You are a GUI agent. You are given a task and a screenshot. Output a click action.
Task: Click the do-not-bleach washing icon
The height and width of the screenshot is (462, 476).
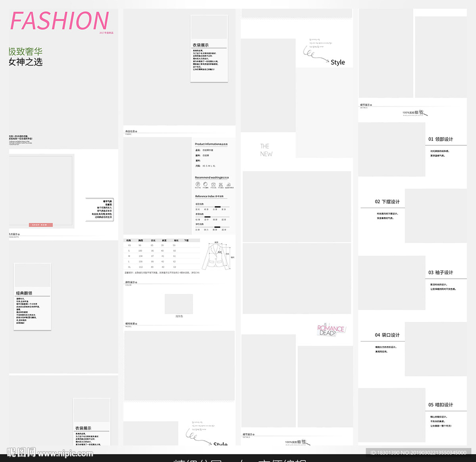(x=205, y=184)
